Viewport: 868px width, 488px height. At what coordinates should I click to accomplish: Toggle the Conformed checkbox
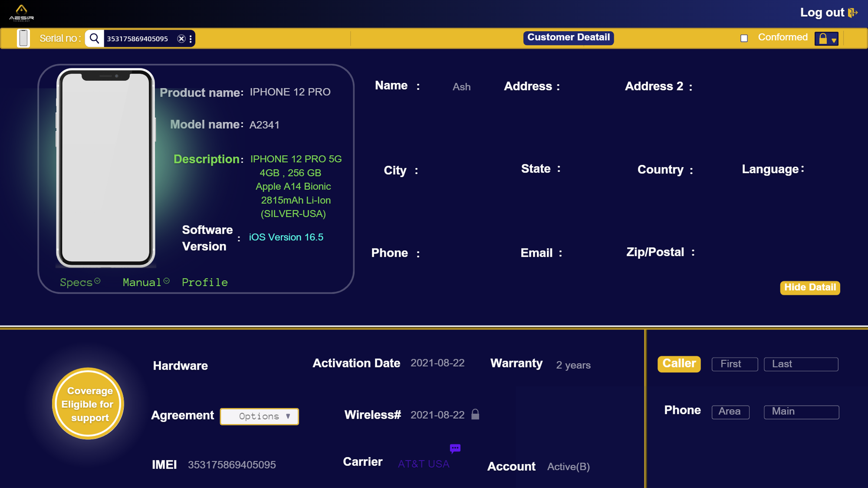click(x=744, y=38)
